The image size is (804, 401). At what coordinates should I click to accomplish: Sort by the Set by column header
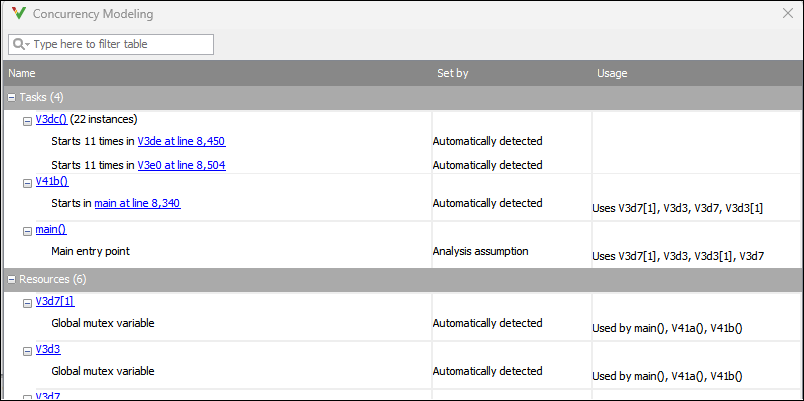tap(453, 73)
